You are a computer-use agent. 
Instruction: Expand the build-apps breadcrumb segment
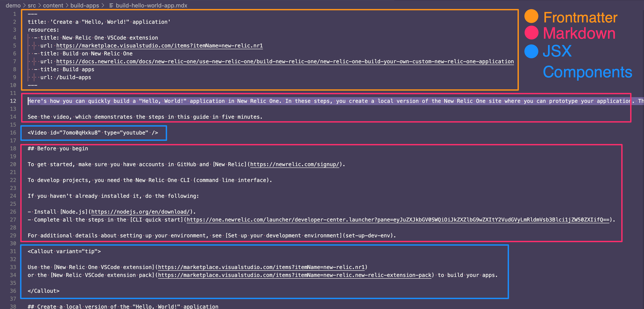tap(84, 5)
